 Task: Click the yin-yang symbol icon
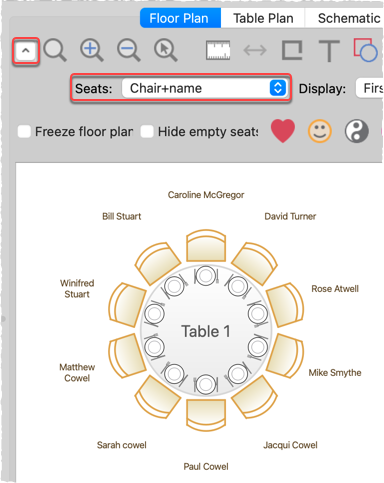click(x=357, y=131)
